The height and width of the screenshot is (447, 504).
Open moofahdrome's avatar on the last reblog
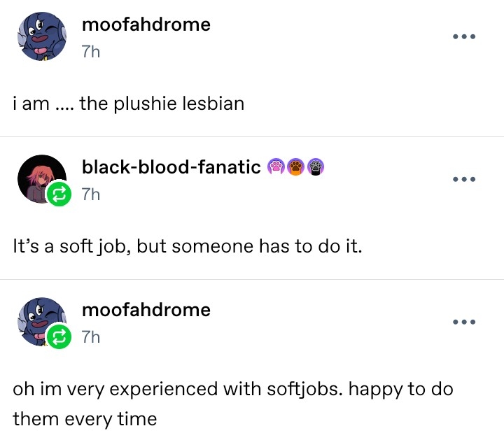[38, 320]
